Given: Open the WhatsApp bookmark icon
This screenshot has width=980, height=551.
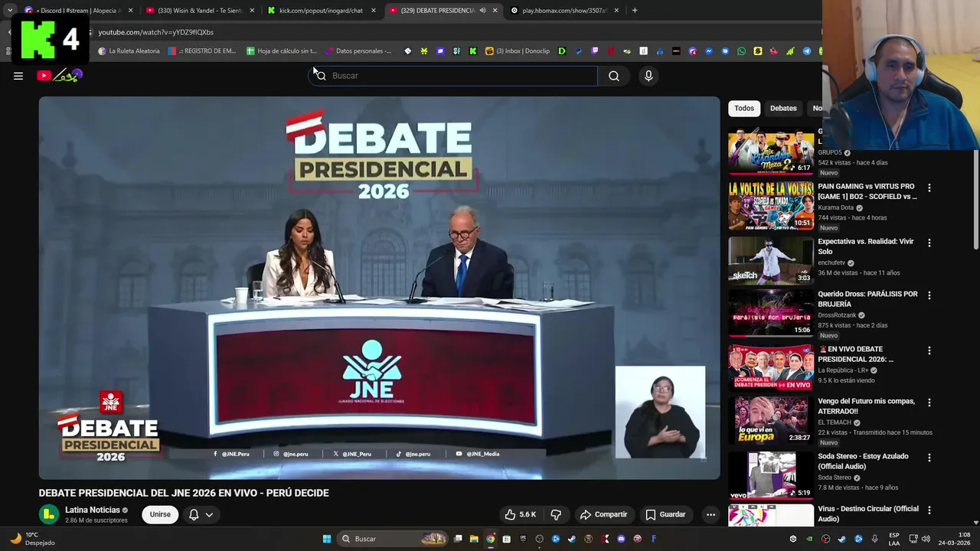Looking at the screenshot, I should tap(741, 51).
